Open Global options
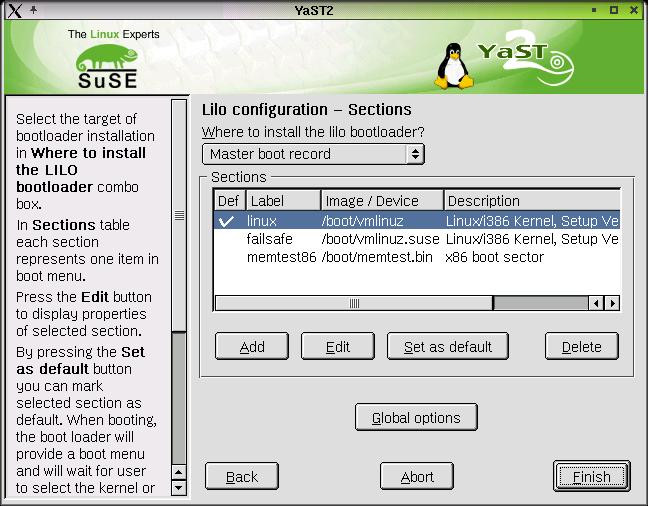Image resolution: width=648 pixels, height=506 pixels. (416, 418)
